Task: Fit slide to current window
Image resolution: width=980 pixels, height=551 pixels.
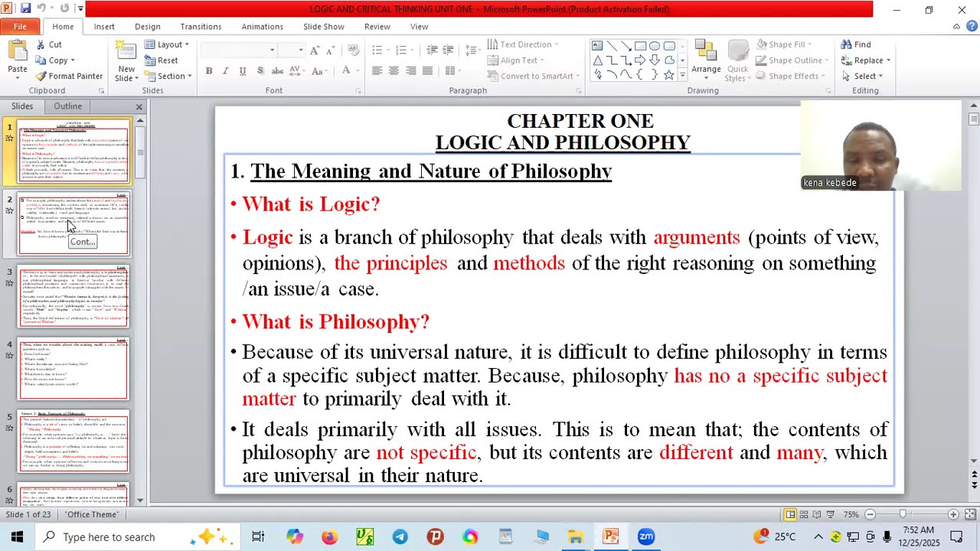Action: [970, 514]
